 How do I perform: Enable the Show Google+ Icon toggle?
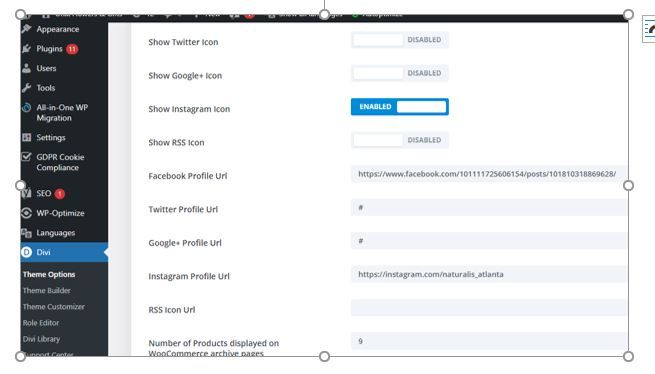tap(400, 73)
